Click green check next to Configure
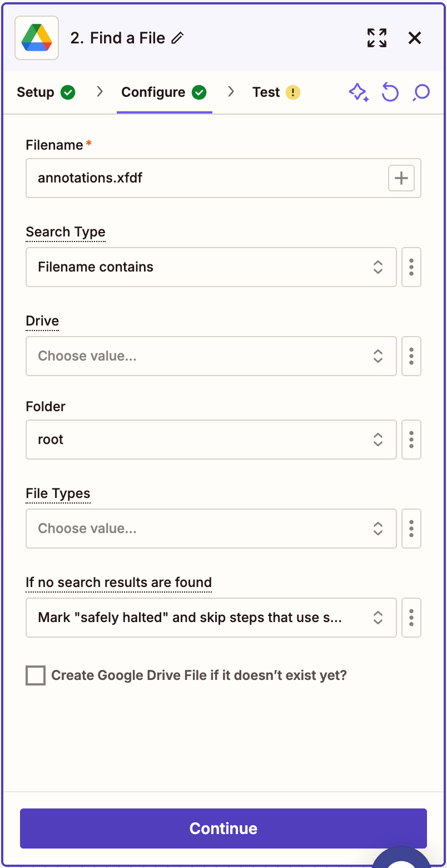This screenshot has height=868, width=447. click(x=199, y=92)
